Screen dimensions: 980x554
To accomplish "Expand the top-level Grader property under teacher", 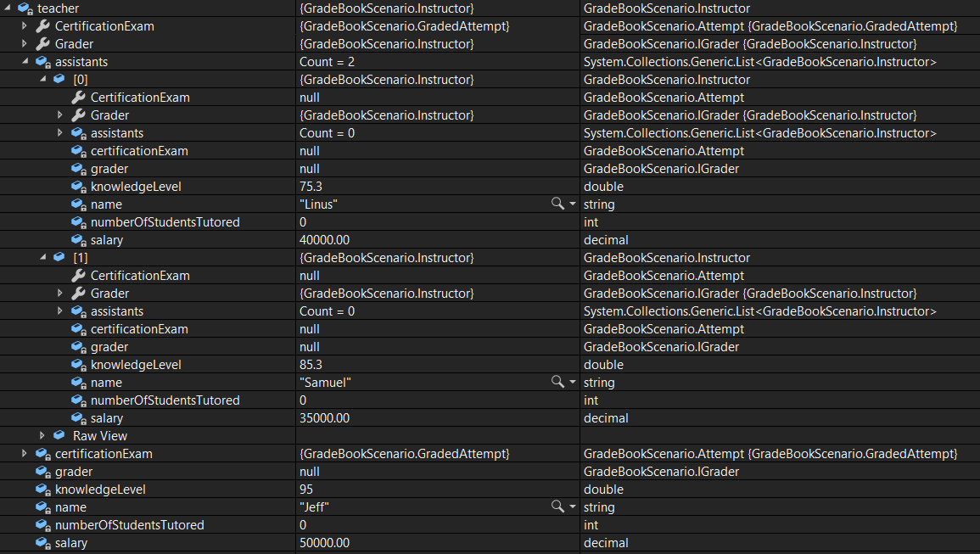I will [x=25, y=44].
